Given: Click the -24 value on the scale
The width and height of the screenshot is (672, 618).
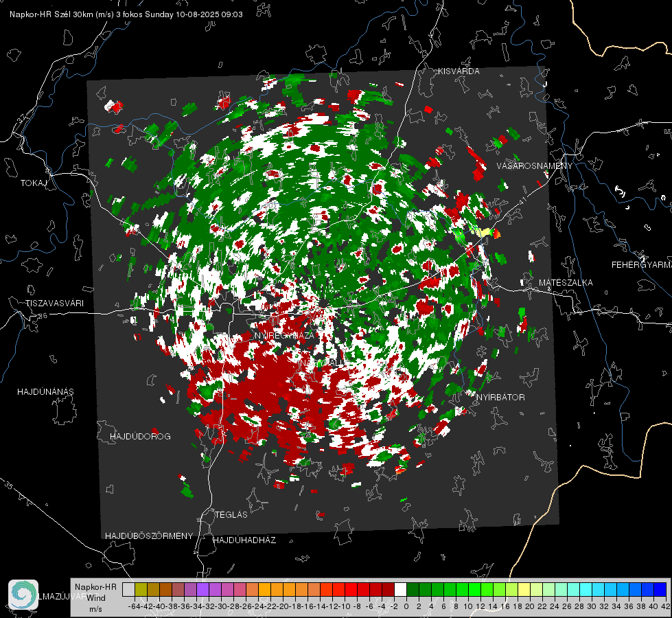Looking at the screenshot, I should (258, 606).
